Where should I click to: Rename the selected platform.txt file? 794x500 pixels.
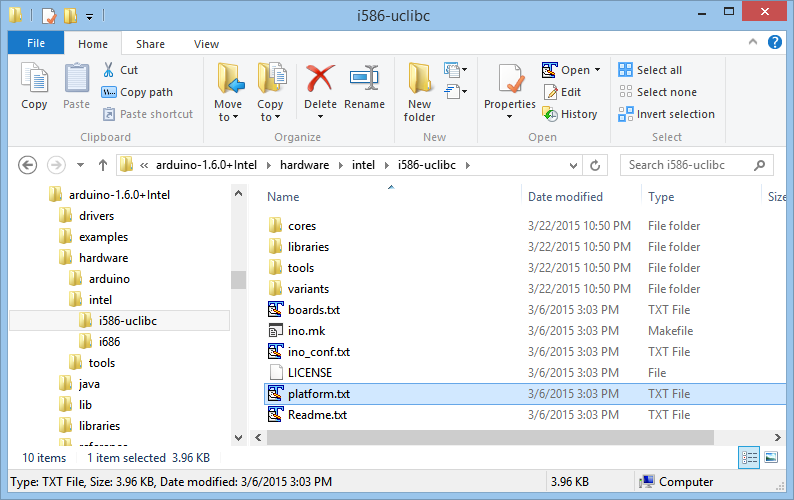click(365, 86)
